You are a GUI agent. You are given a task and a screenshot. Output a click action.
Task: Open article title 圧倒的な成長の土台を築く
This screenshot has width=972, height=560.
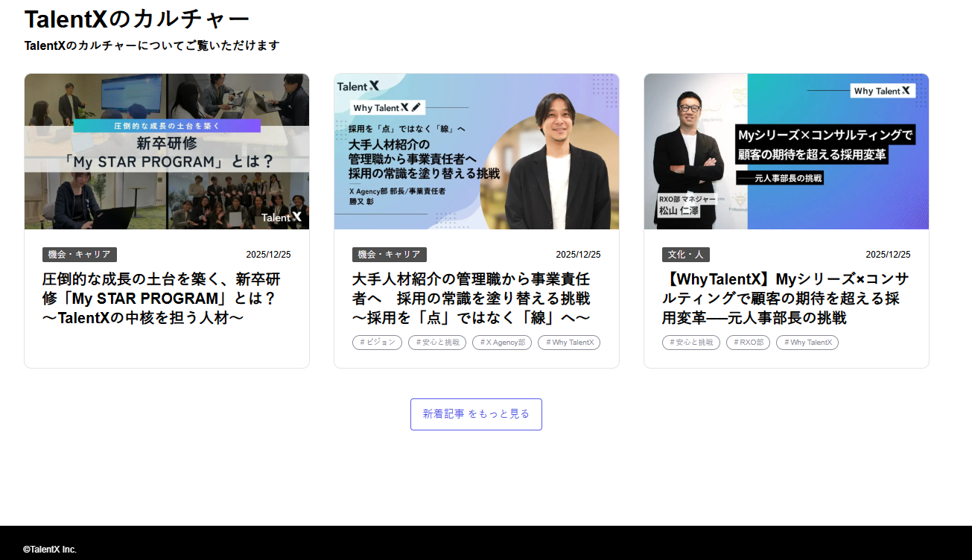161,299
